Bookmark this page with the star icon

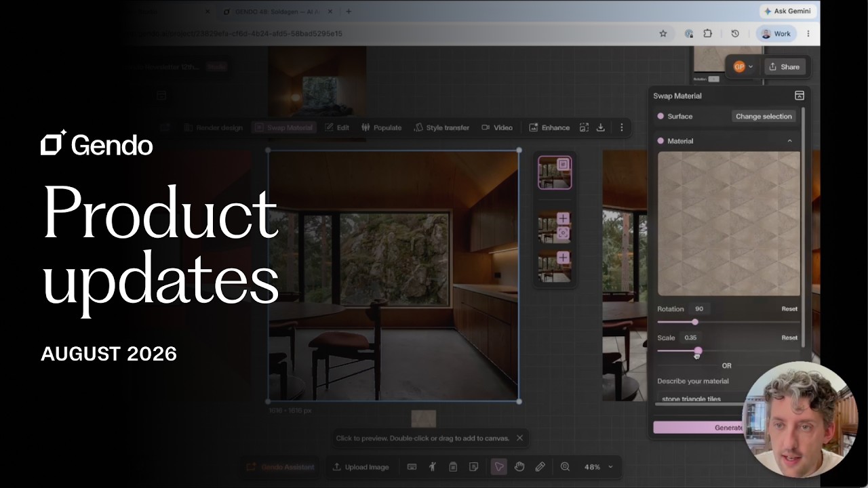click(663, 34)
